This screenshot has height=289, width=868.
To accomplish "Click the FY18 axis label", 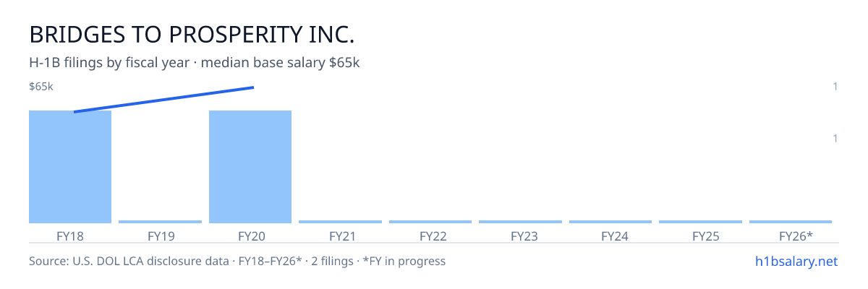I will [70, 236].
